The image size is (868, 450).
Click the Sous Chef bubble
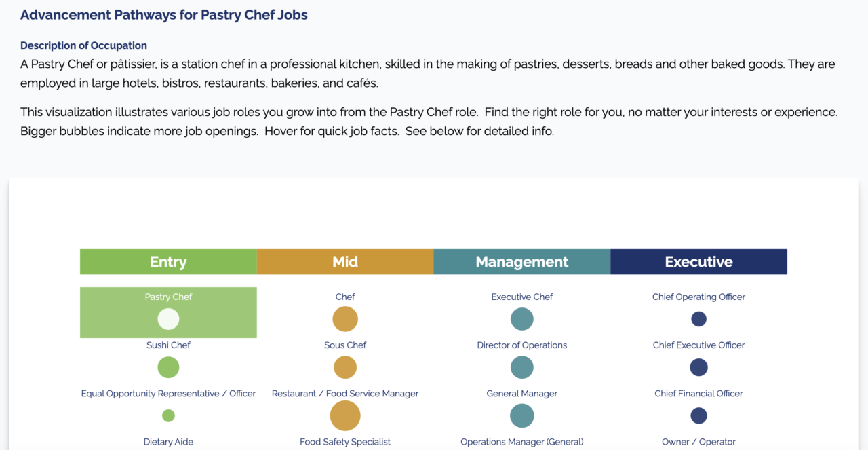[345, 367]
